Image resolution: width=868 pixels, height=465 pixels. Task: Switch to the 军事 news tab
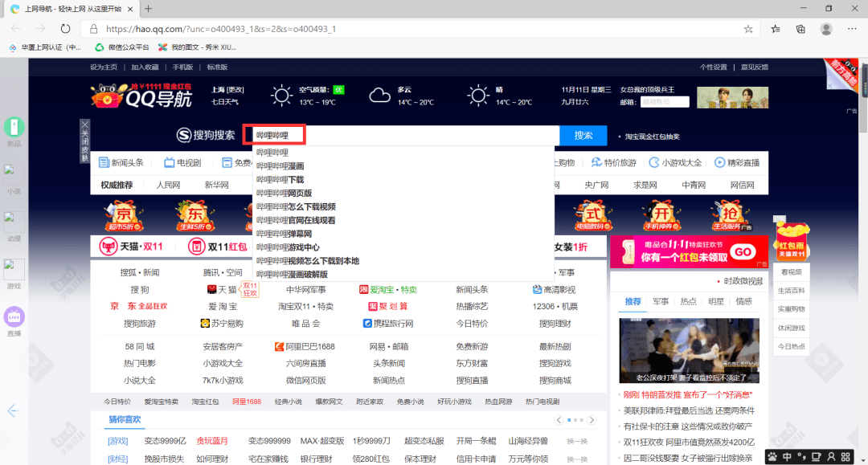(661, 301)
